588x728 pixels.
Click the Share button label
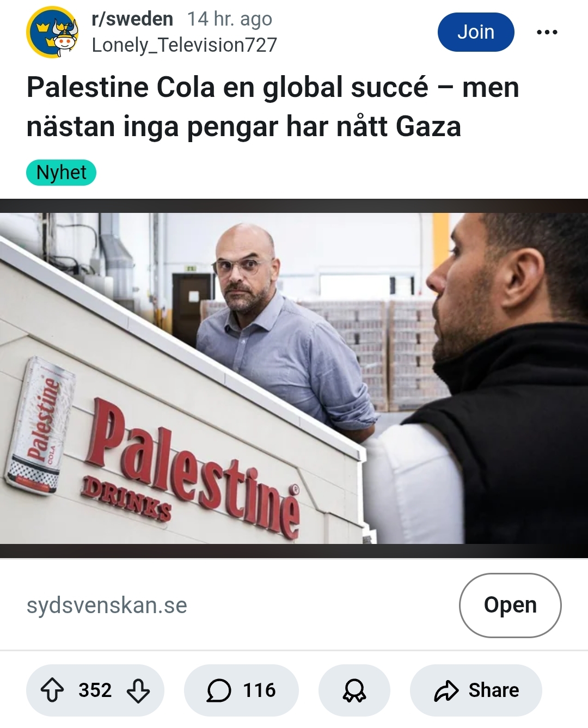494,690
